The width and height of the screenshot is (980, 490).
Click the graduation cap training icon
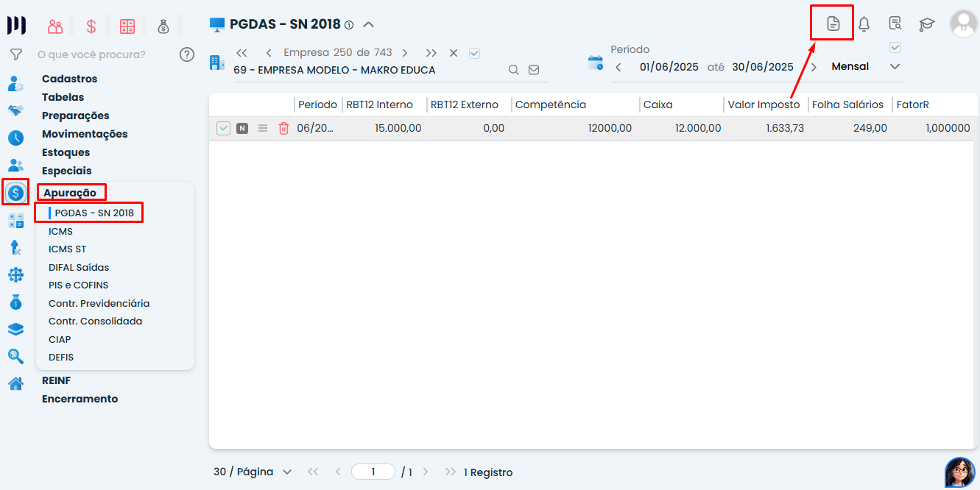[926, 24]
